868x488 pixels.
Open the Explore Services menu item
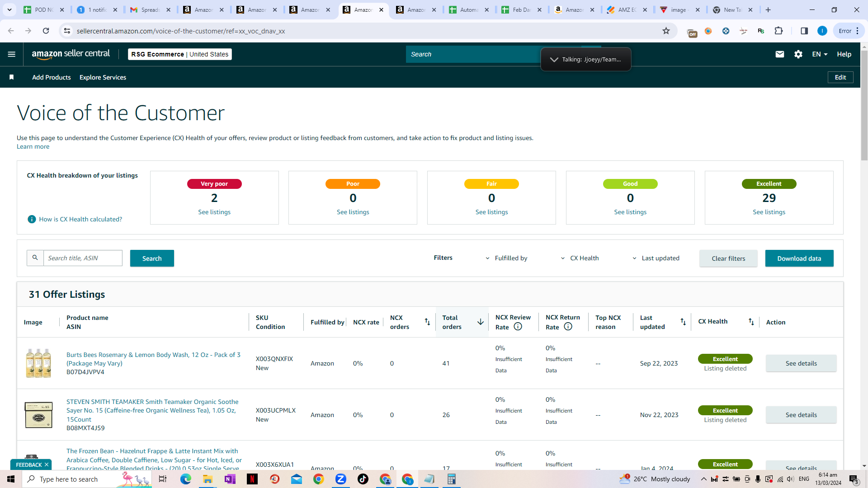[103, 77]
